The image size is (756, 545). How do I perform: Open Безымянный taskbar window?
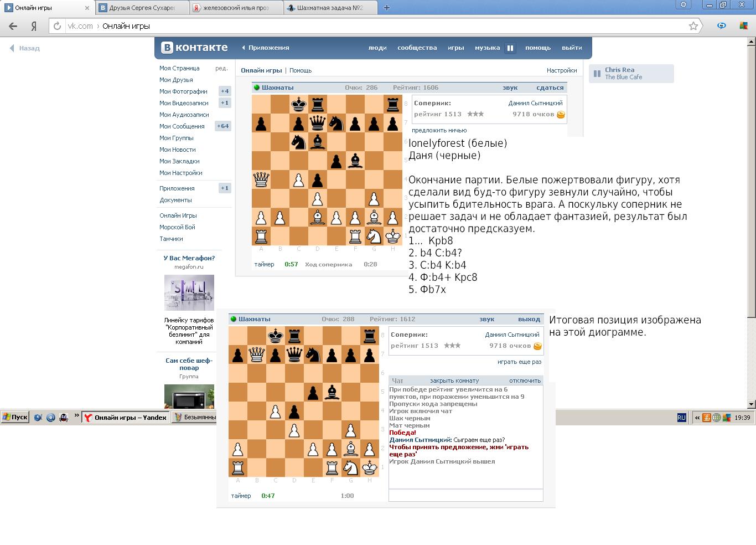pos(194,418)
